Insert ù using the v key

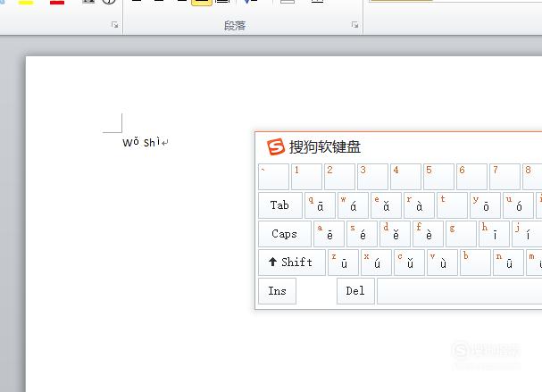[442, 263]
